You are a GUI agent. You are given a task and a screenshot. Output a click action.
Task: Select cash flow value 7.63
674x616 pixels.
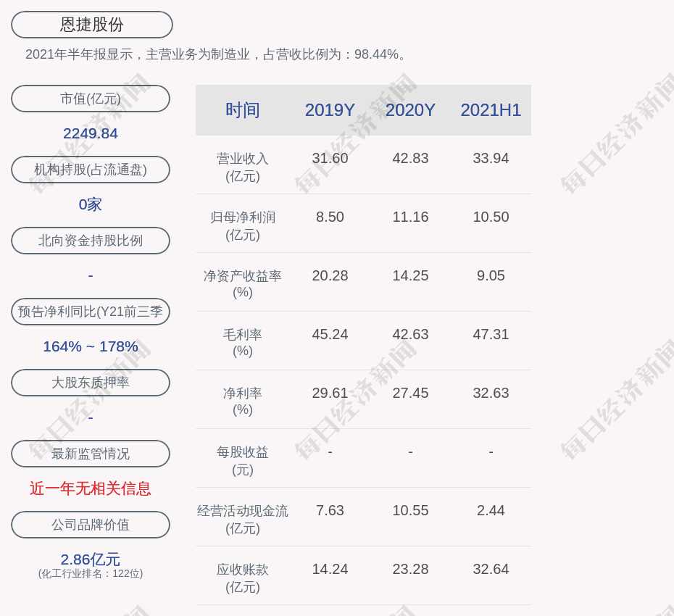(x=330, y=510)
